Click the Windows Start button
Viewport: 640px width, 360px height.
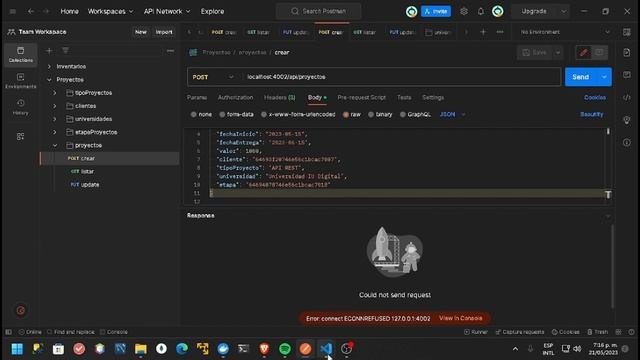[x=17, y=349]
